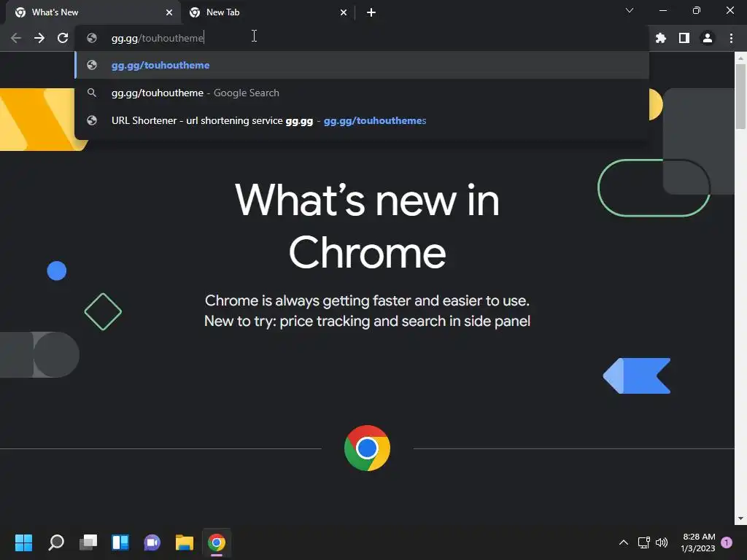The width and height of the screenshot is (747, 560).
Task: Switch to the New Tab tab
Action: pos(267,12)
